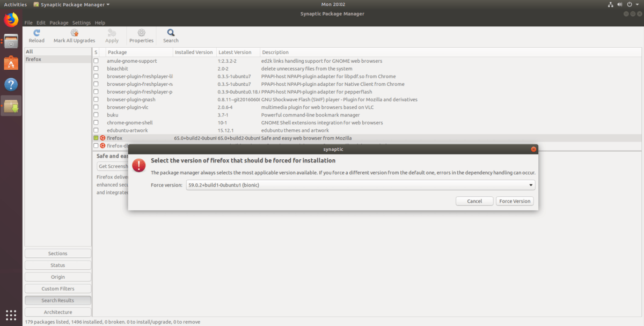644x326 pixels.
Task: Select the edubuntu-artwork row name
Action: 127,130
